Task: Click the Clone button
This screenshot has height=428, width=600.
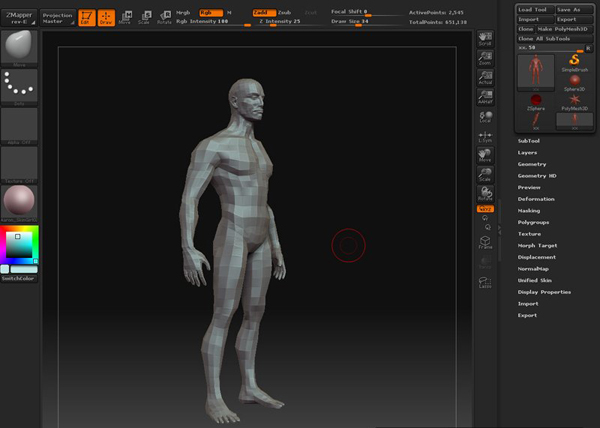Action: 525,29
